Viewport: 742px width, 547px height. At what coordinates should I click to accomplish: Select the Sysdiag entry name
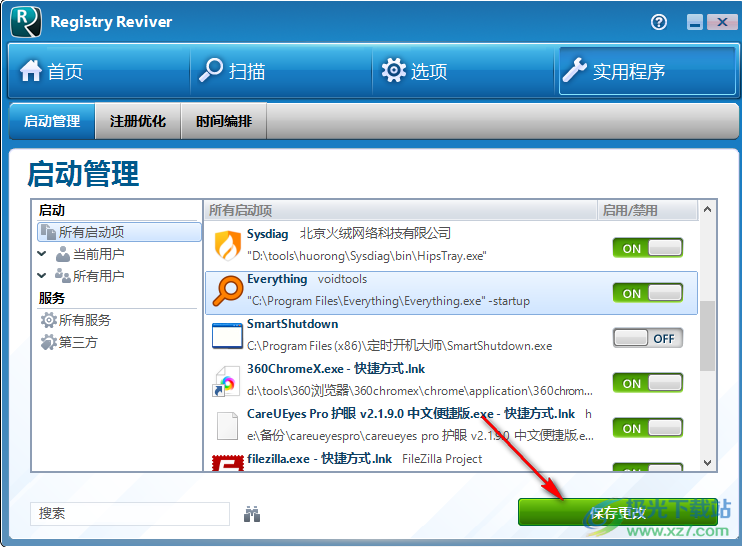coord(267,234)
